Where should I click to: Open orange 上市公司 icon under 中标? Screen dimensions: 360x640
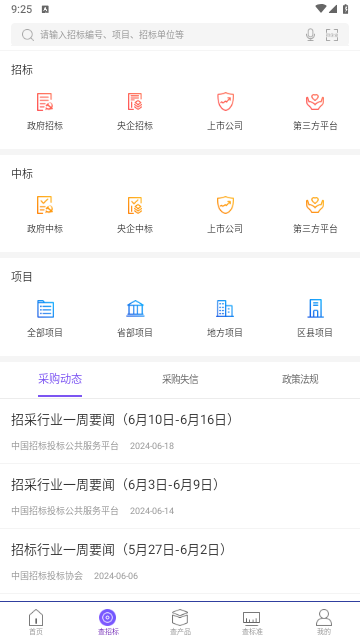click(225, 205)
